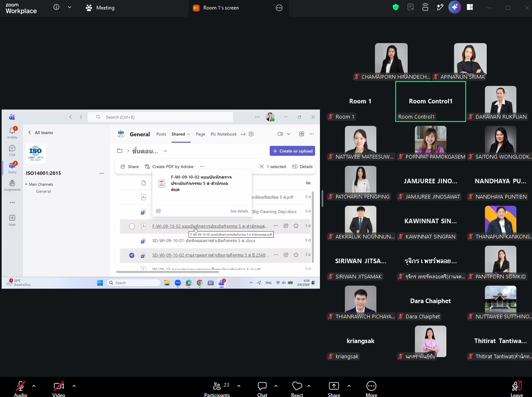Open the Shared tab
The width and height of the screenshot is (532, 397).
click(x=181, y=134)
